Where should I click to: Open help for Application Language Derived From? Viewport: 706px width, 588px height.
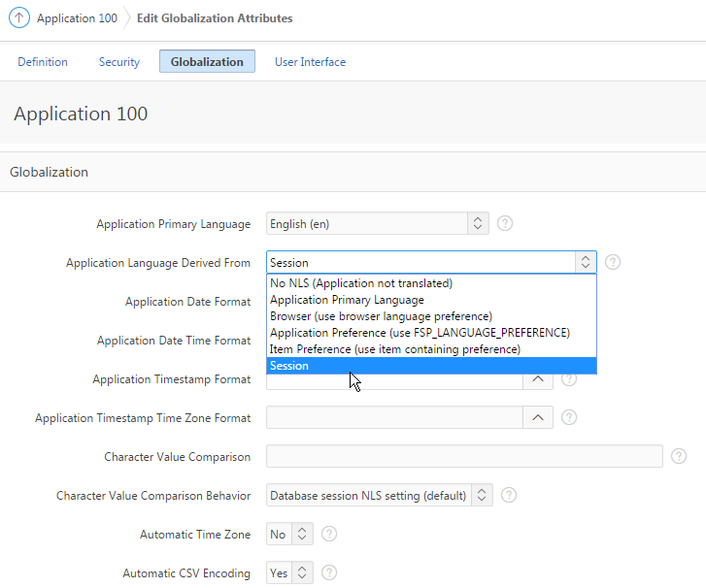tap(612, 262)
